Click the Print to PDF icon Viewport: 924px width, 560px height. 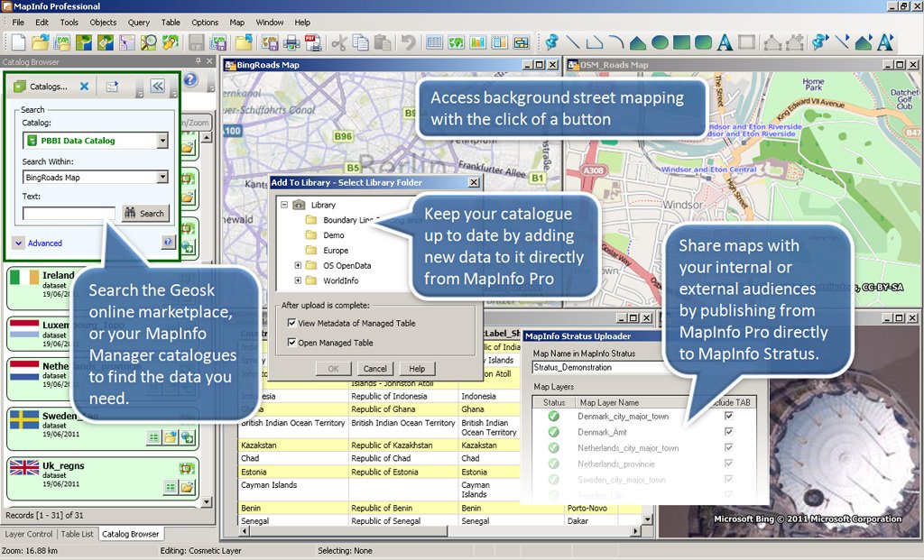[x=313, y=42]
